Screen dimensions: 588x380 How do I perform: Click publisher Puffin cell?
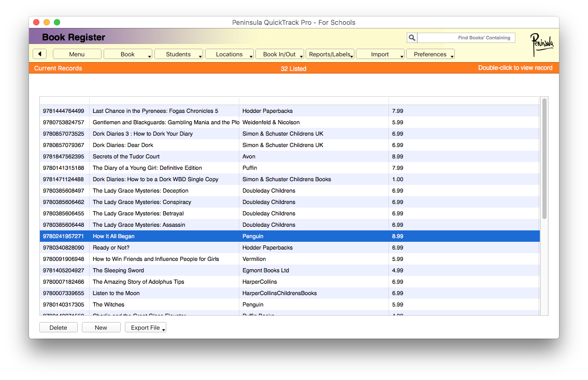tap(250, 168)
